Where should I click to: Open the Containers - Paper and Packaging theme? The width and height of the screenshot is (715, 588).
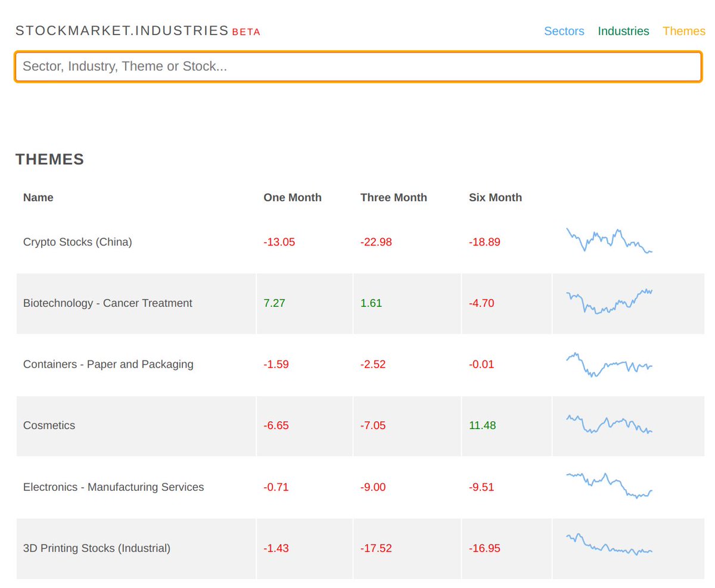[x=108, y=364]
